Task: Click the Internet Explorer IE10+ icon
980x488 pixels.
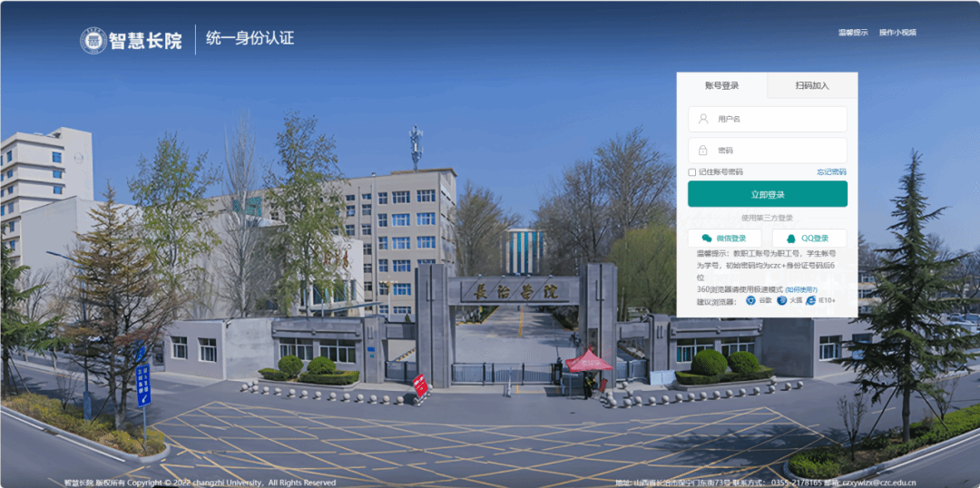Action: [810, 300]
